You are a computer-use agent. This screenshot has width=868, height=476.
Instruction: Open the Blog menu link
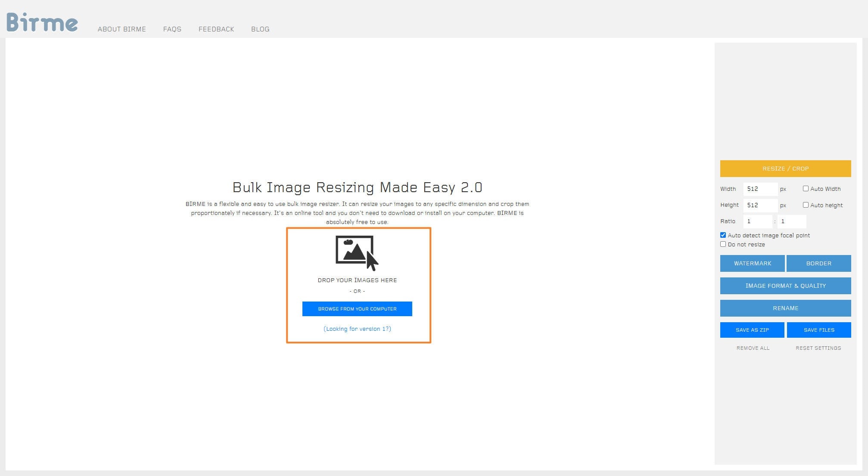pos(260,29)
